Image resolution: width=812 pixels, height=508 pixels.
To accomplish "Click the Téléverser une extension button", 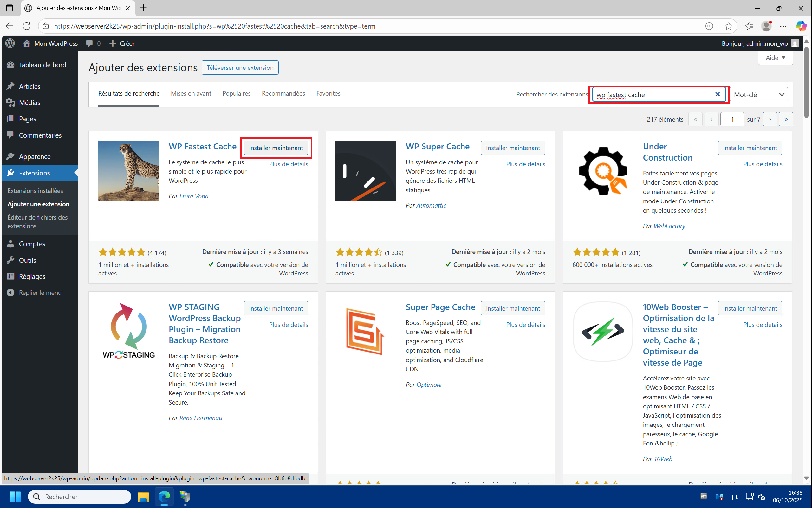I will (x=240, y=68).
